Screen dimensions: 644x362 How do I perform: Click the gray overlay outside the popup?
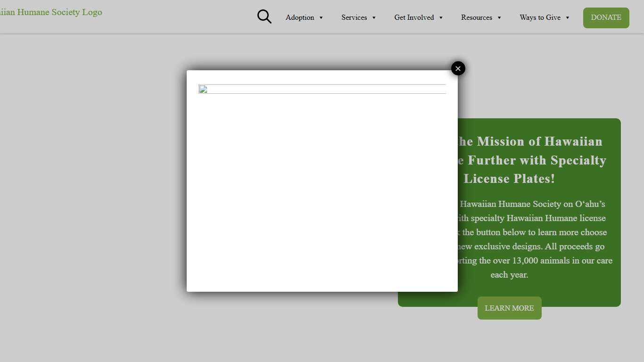tap(94, 189)
